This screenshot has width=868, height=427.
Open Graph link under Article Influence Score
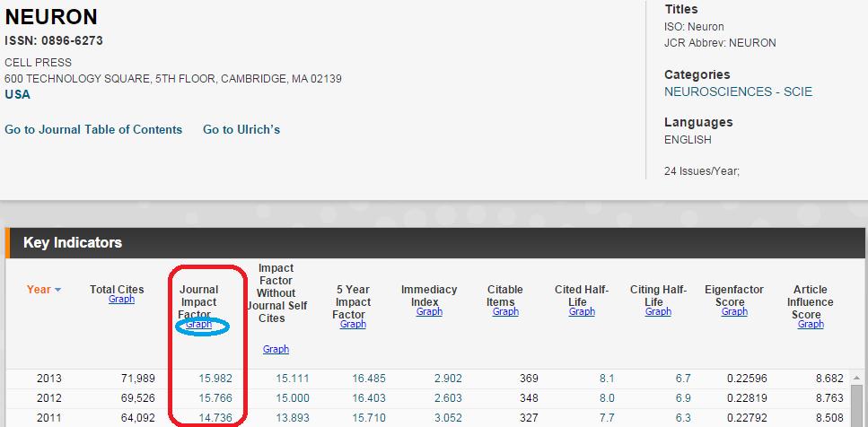(x=811, y=324)
